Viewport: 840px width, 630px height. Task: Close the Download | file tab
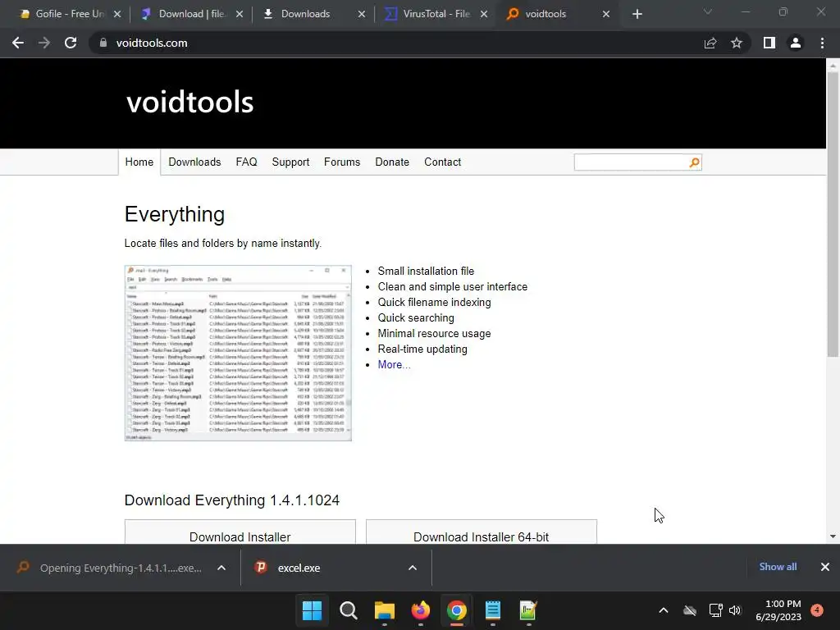(240, 14)
